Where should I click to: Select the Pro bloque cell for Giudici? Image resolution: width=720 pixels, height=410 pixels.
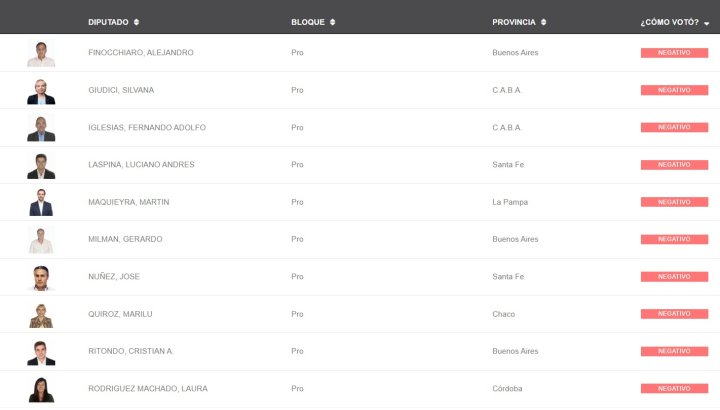(297, 90)
